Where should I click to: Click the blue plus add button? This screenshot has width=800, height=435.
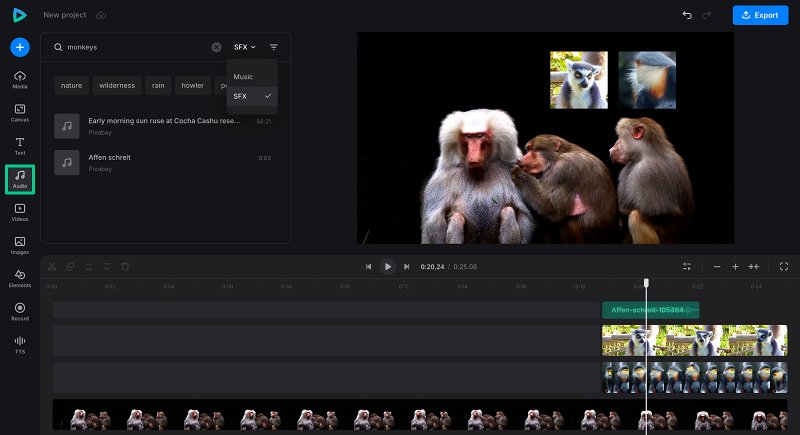20,47
